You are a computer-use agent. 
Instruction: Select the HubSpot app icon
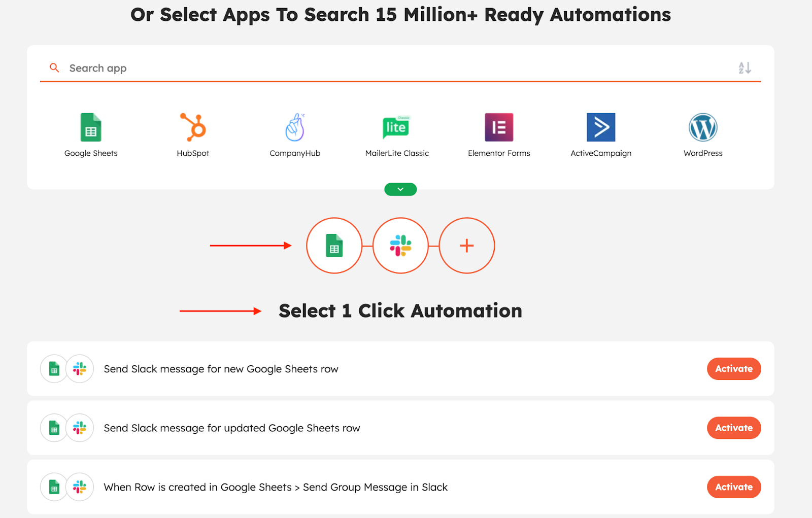pos(193,127)
